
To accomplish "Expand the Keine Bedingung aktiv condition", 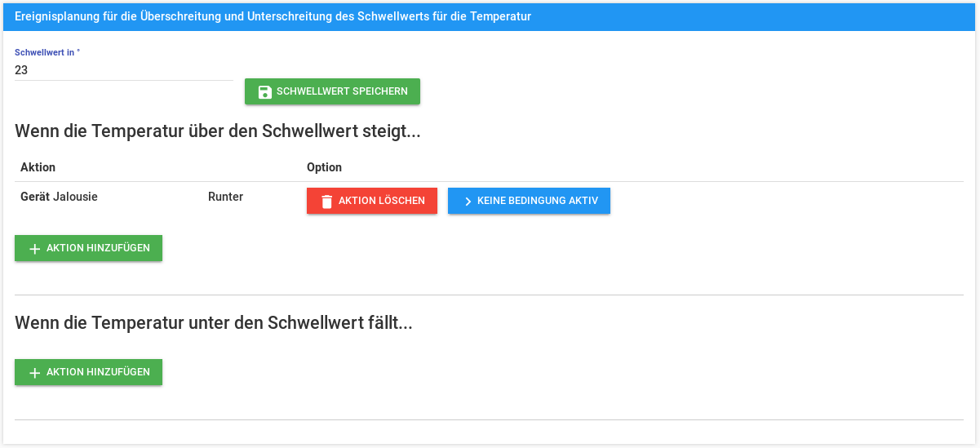I will pos(529,201).
